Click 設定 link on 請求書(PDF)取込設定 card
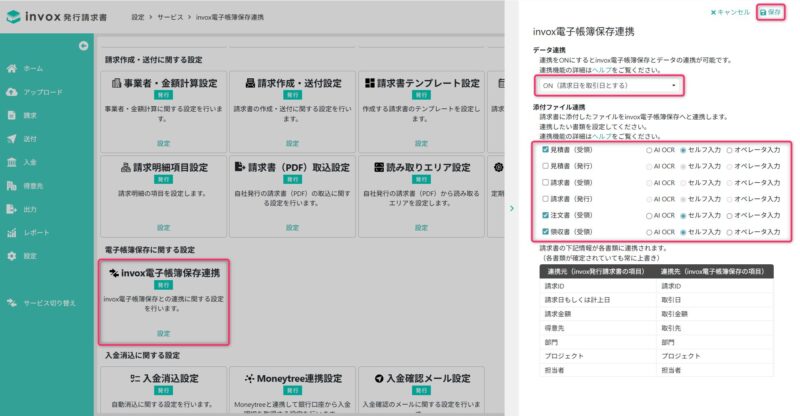Image resolution: width=800 pixels, height=416 pixels. [x=292, y=228]
